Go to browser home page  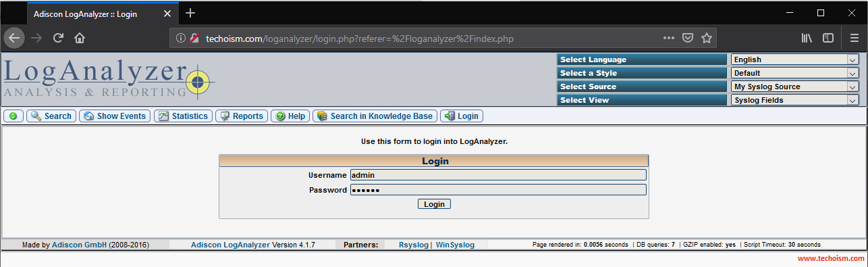point(80,38)
